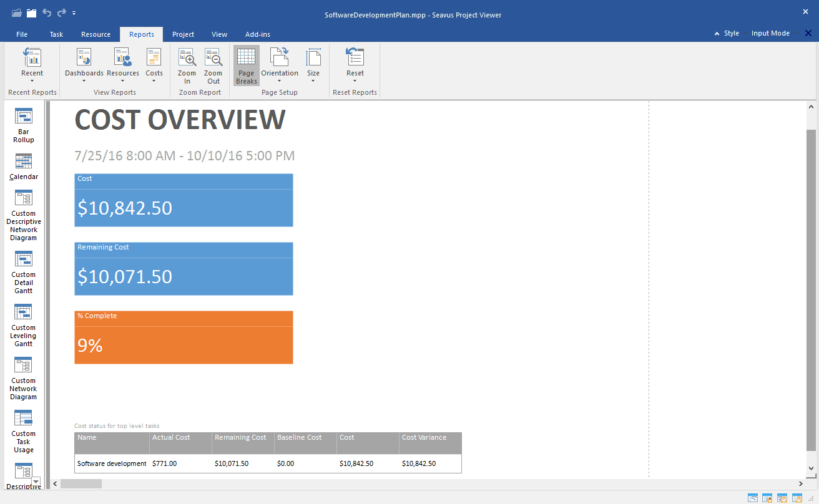Switch to the View ribbon tab

[x=219, y=34]
